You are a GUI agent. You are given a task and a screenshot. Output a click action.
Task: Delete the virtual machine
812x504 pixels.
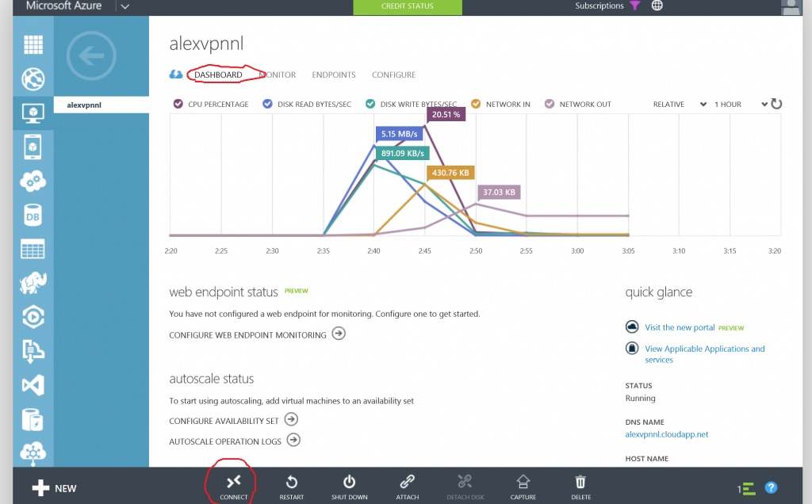pyautogui.click(x=581, y=487)
